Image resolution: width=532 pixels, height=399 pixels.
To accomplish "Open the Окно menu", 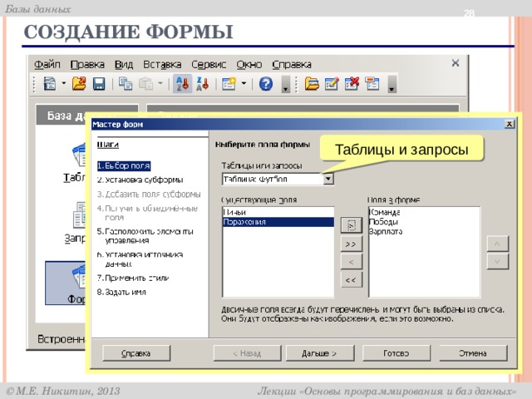I will point(249,65).
